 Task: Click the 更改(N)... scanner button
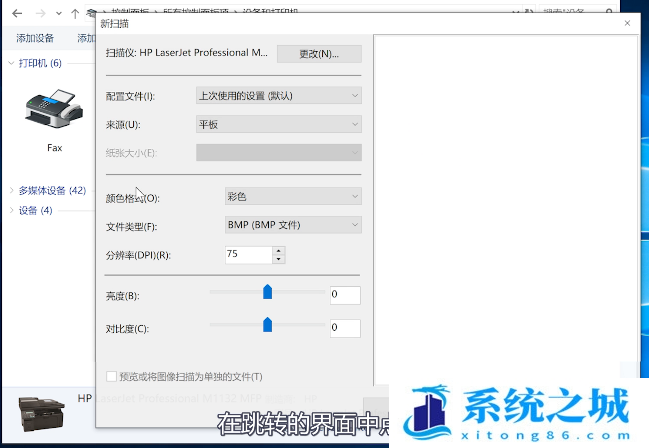(319, 54)
